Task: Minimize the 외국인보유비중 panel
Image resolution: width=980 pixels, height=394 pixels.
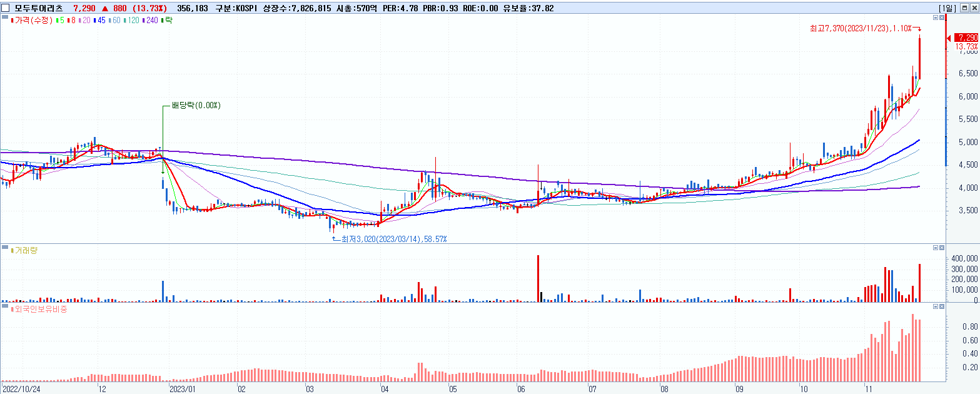Action: click(936, 306)
